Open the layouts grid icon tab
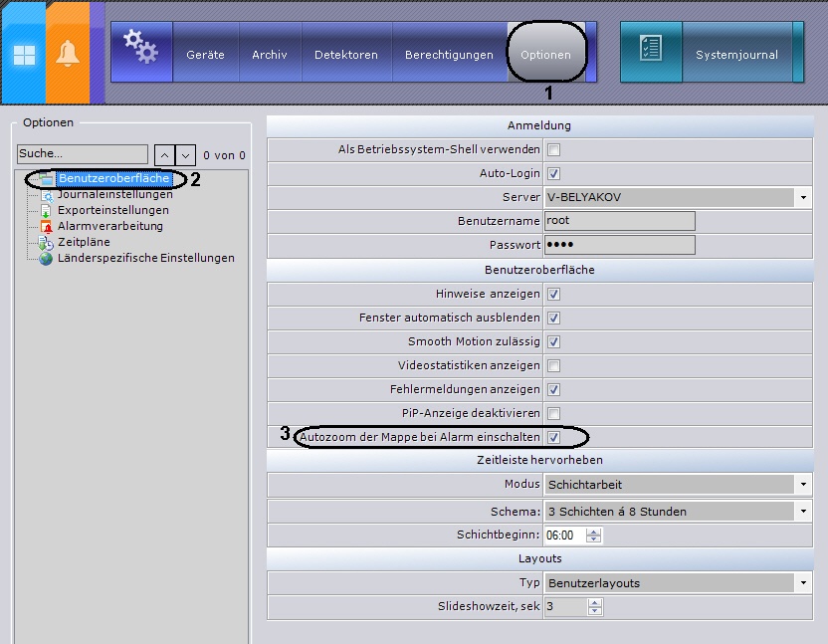 click(x=24, y=54)
